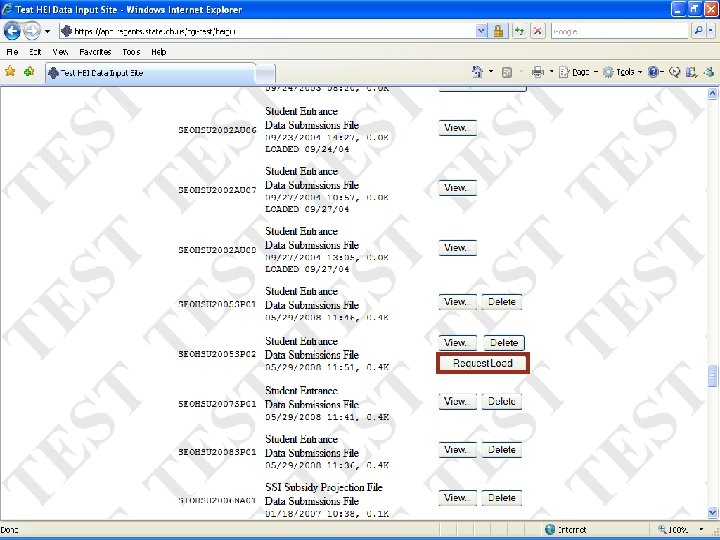Image resolution: width=720 pixels, height=540 pixels.
Task: Click the Messenger icon in command bar
Action: tap(709, 72)
